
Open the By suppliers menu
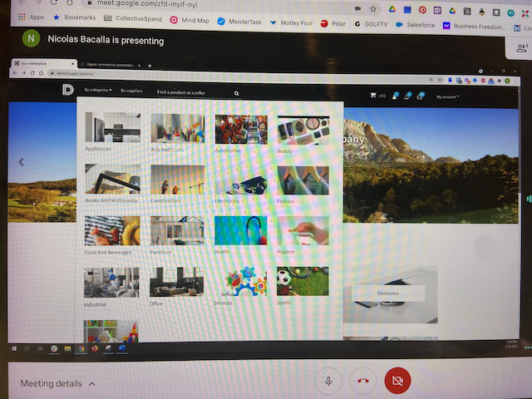133,91
